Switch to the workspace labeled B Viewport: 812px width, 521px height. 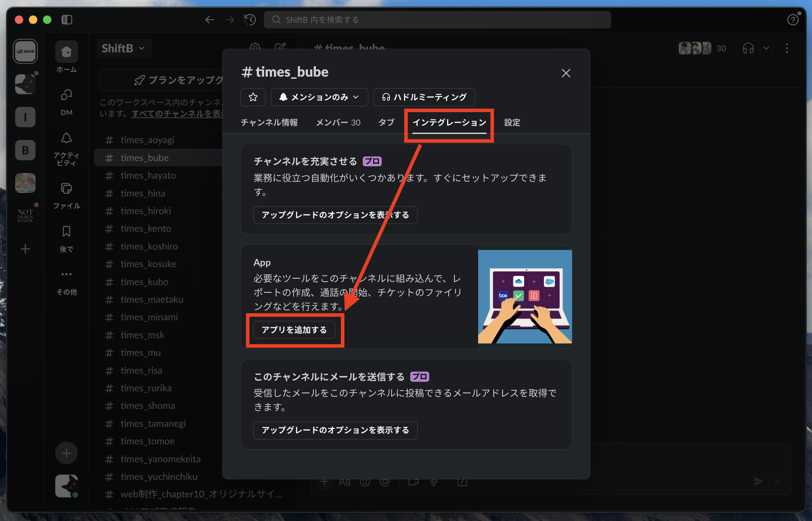[25, 150]
